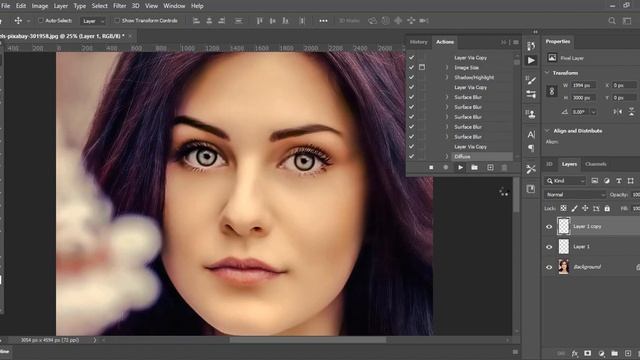The height and width of the screenshot is (360, 640).
Task: Play the selected action
Action: [x=460, y=167]
